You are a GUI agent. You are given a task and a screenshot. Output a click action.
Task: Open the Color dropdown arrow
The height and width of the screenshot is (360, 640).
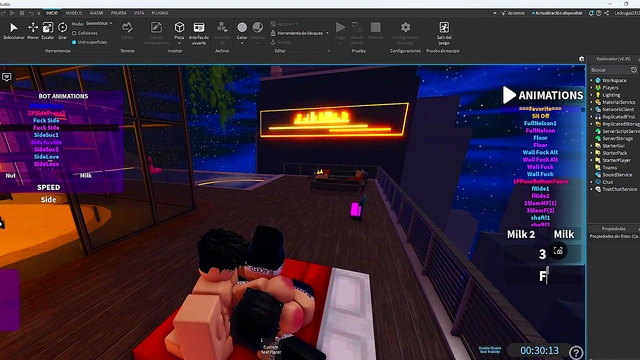pos(242,43)
